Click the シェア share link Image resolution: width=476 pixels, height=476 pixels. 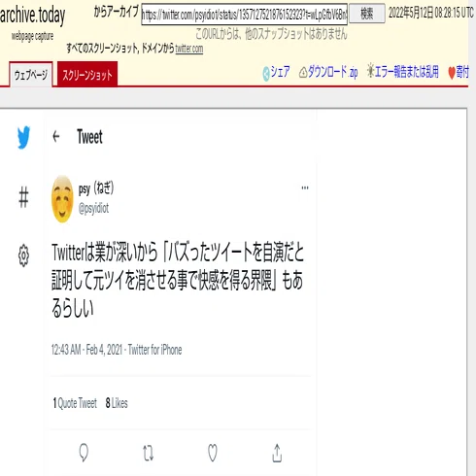276,73
